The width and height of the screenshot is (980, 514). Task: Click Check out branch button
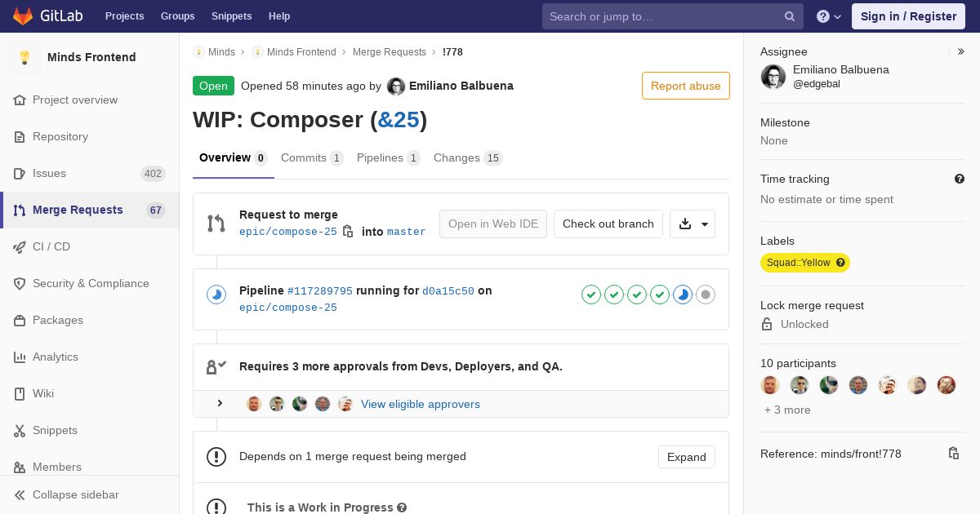point(608,224)
